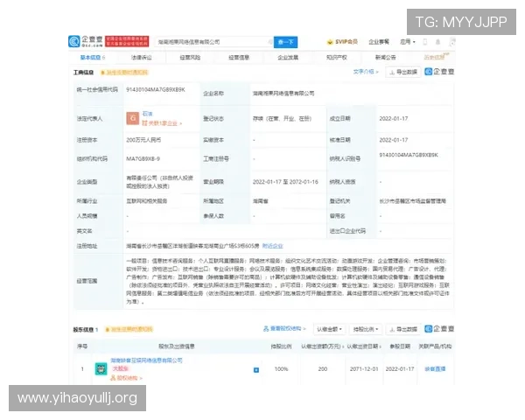Open the 映客直播 related product link

tap(435, 368)
